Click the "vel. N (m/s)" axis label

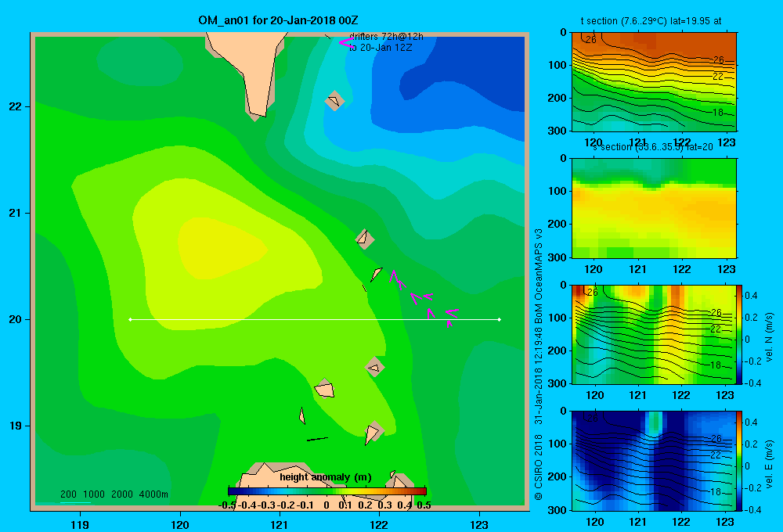(x=769, y=337)
